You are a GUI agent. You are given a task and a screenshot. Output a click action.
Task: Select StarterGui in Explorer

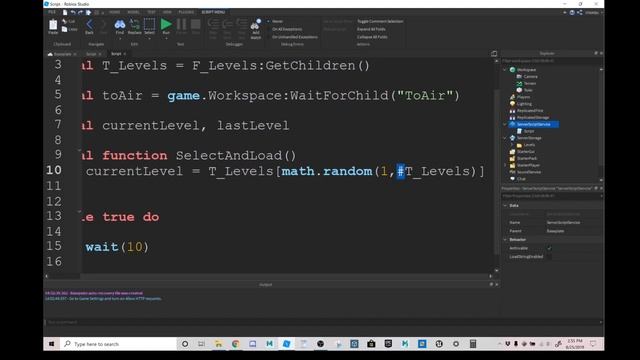pyautogui.click(x=526, y=152)
